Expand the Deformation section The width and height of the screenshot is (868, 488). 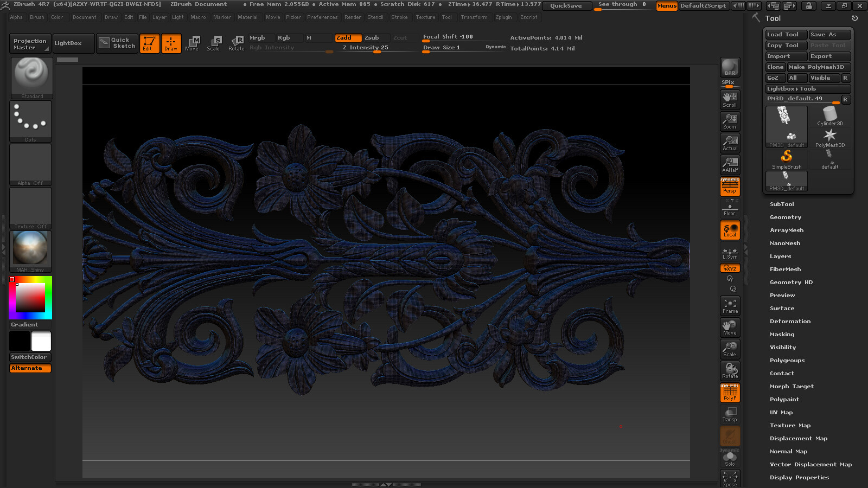(790, 322)
